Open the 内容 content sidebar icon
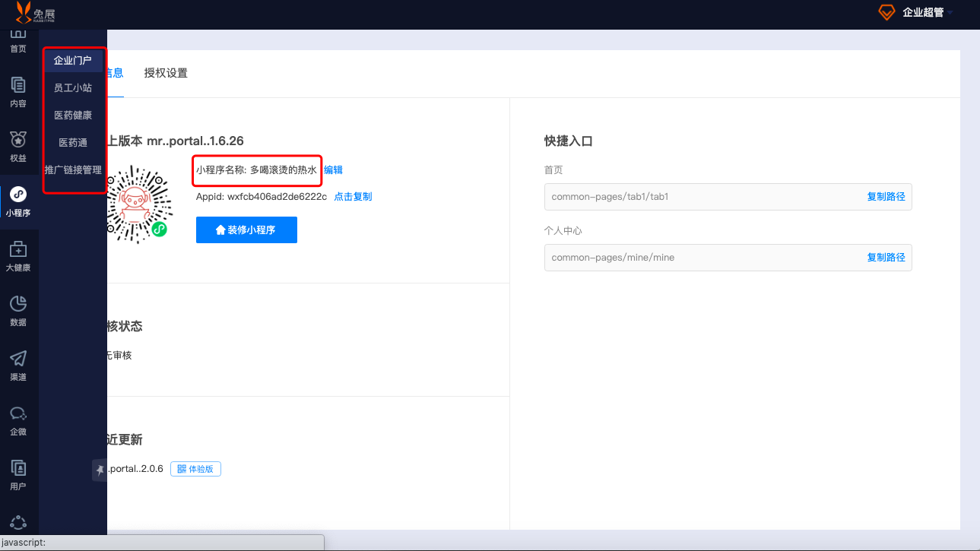Image resolution: width=980 pixels, height=551 pixels. coord(18,84)
